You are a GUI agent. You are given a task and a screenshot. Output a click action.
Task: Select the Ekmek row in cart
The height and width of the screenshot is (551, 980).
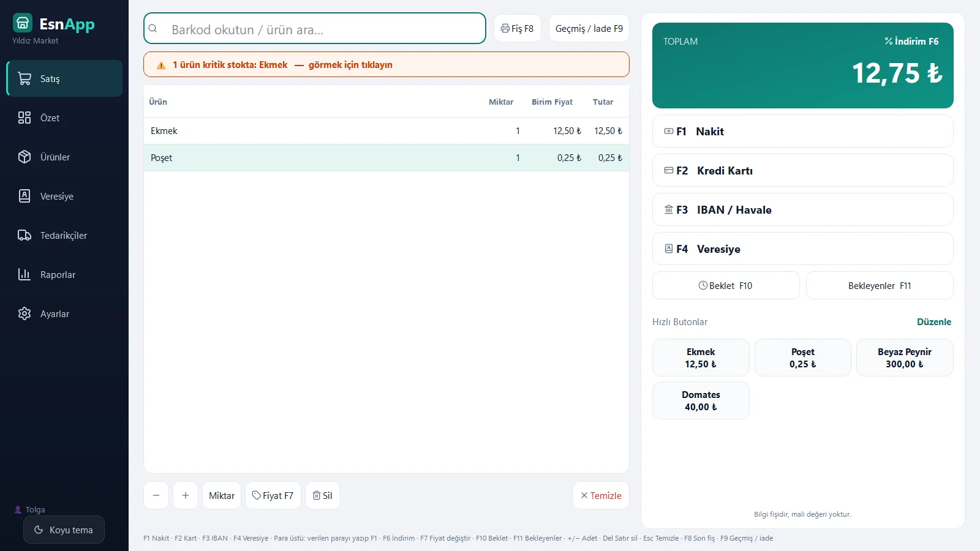pos(386,131)
